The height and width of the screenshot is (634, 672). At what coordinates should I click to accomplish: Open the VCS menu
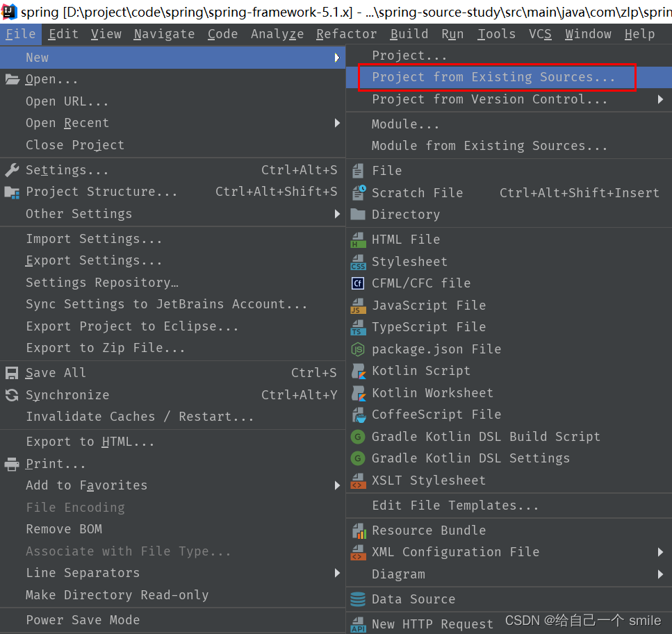540,34
